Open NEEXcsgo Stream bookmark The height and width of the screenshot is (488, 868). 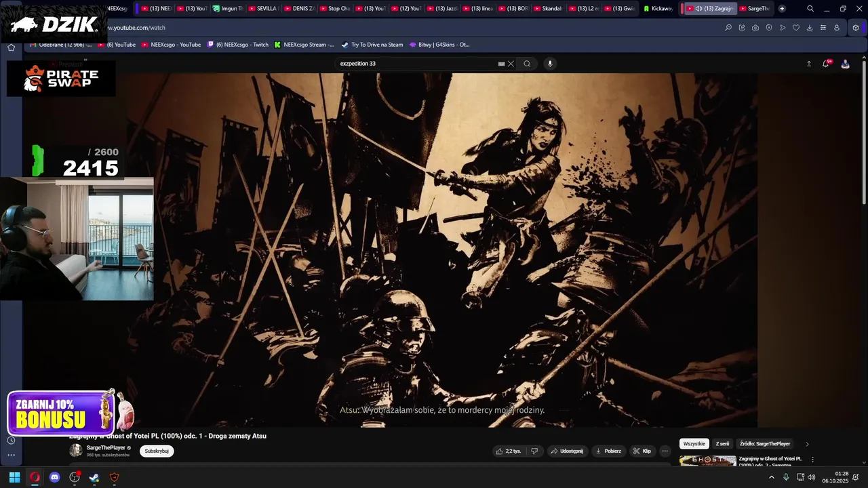pyautogui.click(x=304, y=45)
